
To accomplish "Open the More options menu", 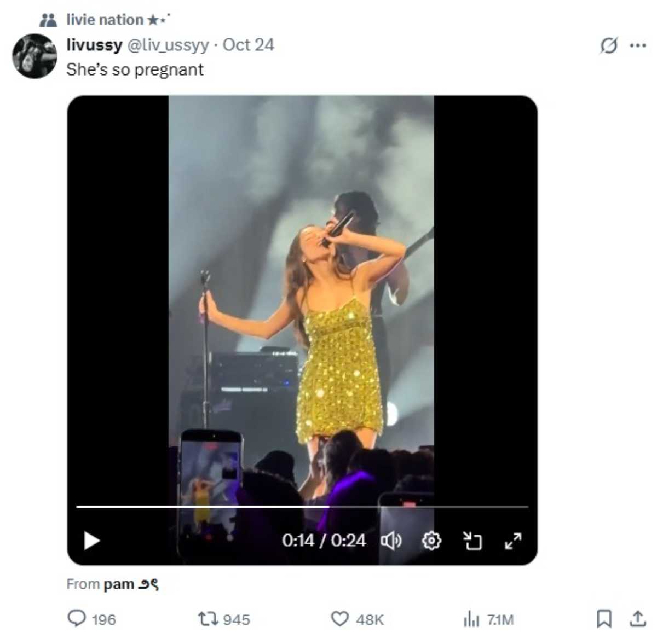I will click(x=638, y=45).
